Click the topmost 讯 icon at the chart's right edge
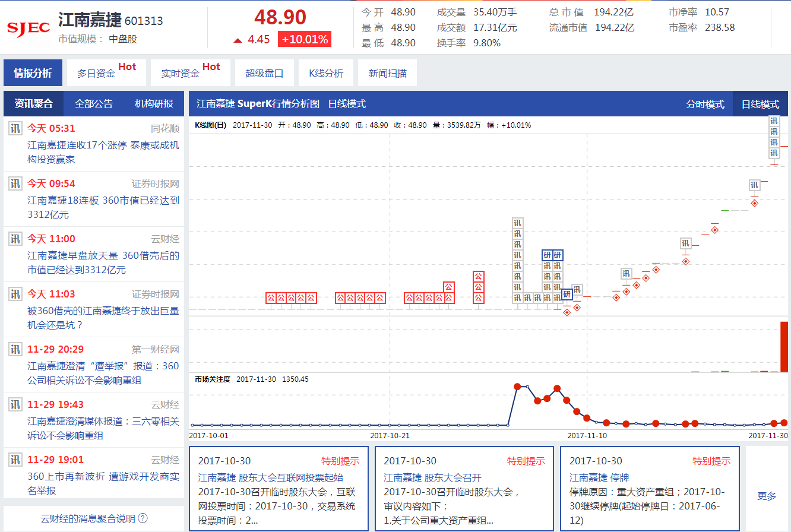Image resolution: width=791 pixels, height=532 pixels. coord(774,120)
